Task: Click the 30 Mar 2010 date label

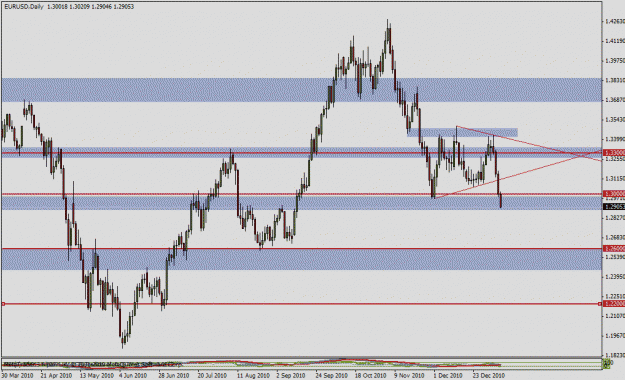Action: click(x=17, y=376)
